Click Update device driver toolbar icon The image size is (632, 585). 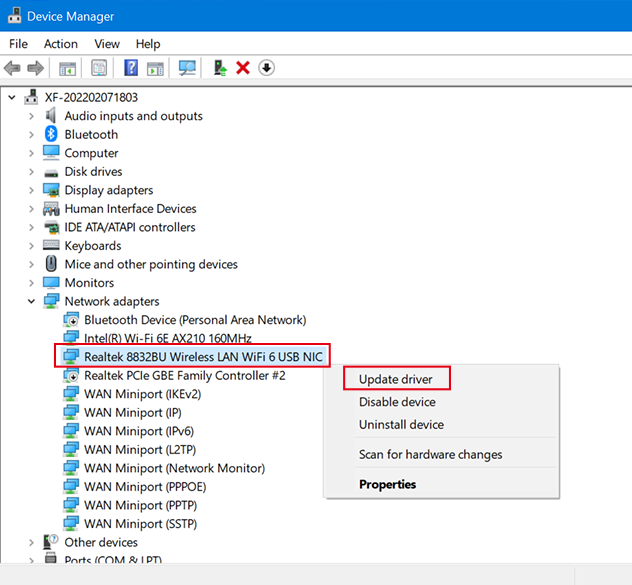click(220, 68)
